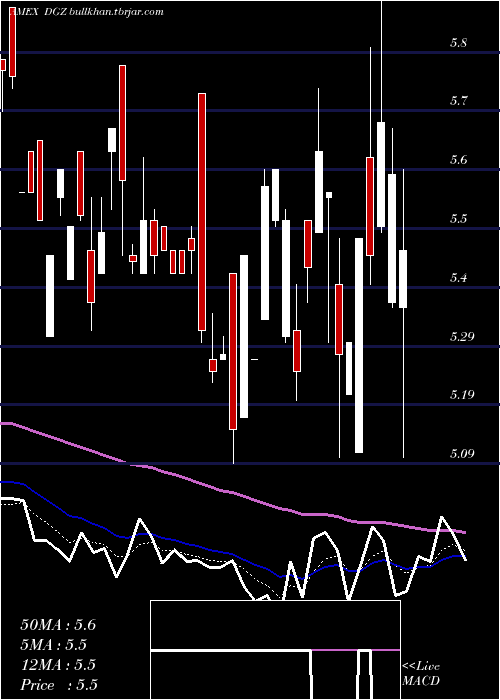500x700 pixels.
Task: Click the 5.4 price axis label
Action: click(458, 278)
